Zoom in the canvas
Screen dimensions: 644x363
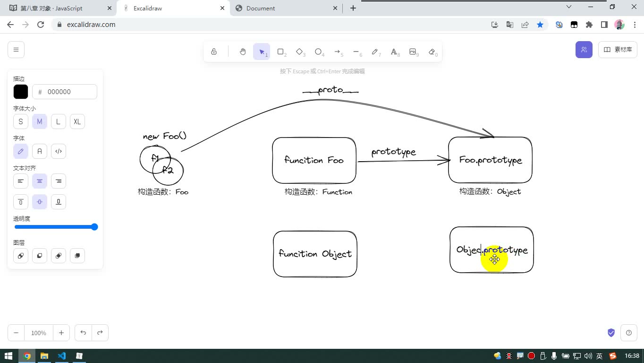(61, 333)
